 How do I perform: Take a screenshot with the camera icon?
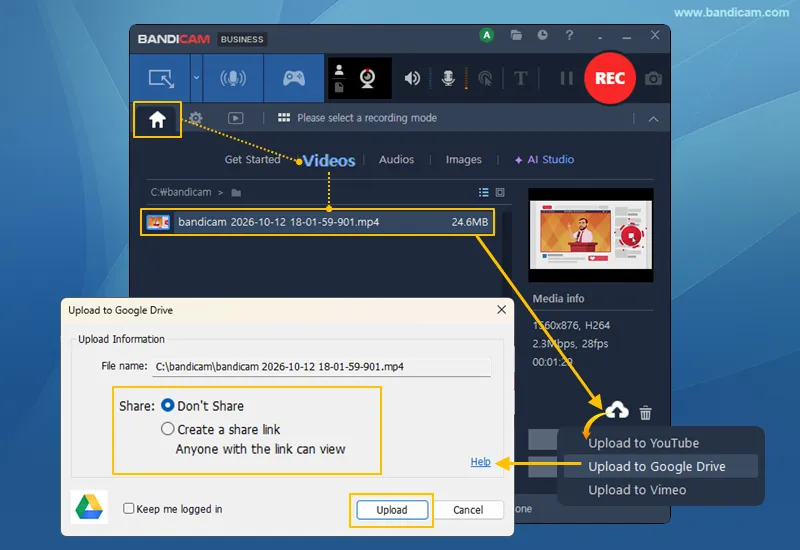click(x=653, y=79)
